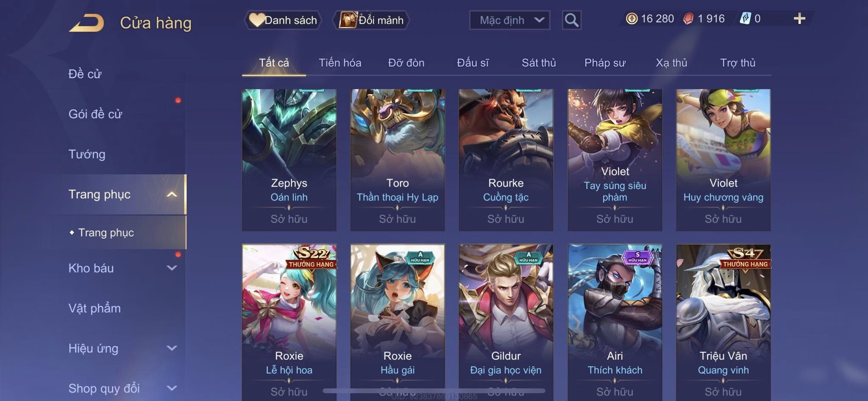Click the blue voucher ticket icon

pos(745,19)
